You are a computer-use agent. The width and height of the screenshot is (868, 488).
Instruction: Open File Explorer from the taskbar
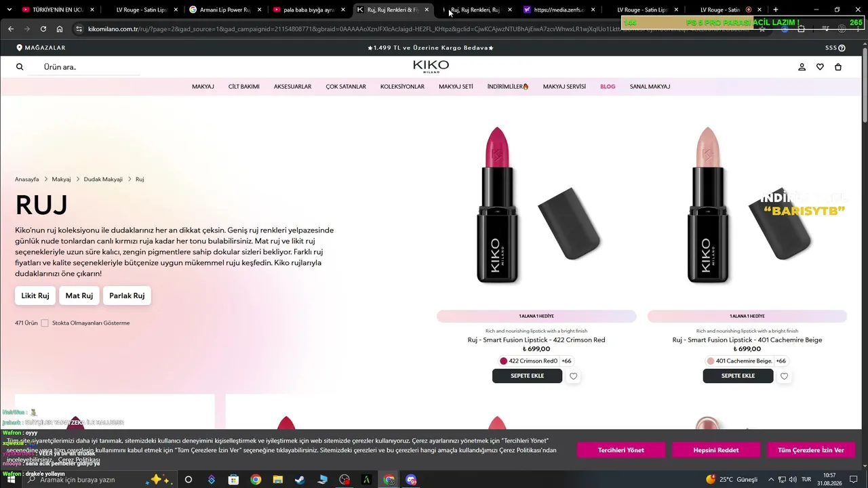coord(278,480)
